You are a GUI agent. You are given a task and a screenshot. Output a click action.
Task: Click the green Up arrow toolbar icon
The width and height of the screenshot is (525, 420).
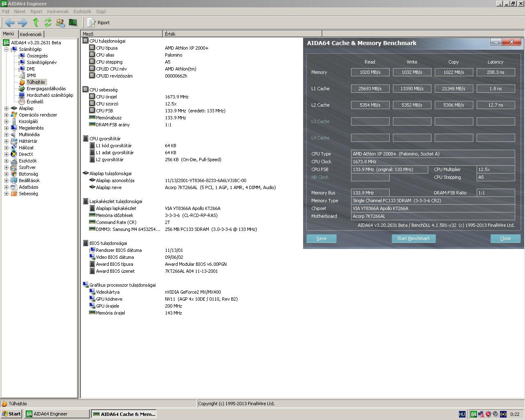click(36, 23)
